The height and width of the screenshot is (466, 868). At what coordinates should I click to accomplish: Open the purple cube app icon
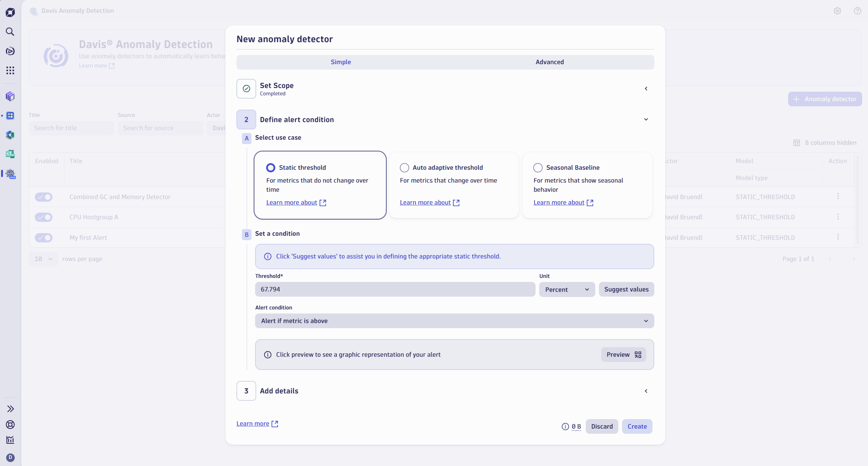[10, 96]
